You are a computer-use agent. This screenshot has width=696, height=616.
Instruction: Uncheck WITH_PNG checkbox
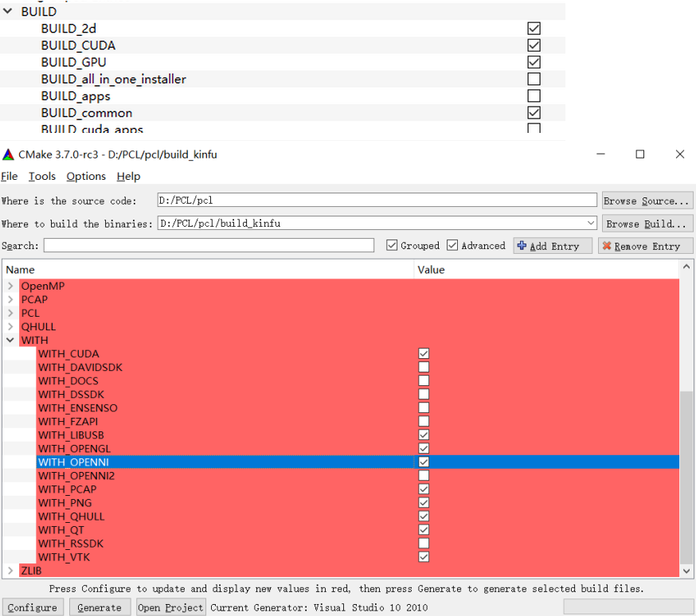(424, 502)
